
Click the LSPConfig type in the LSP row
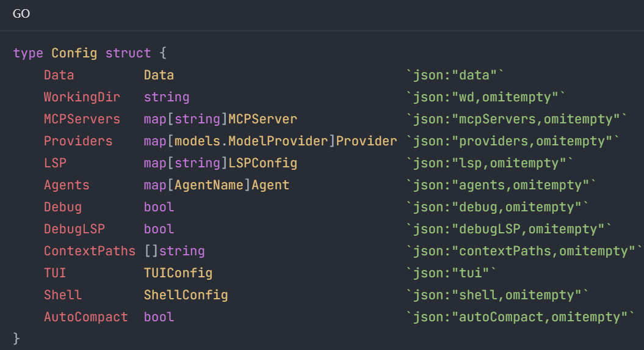click(x=262, y=163)
